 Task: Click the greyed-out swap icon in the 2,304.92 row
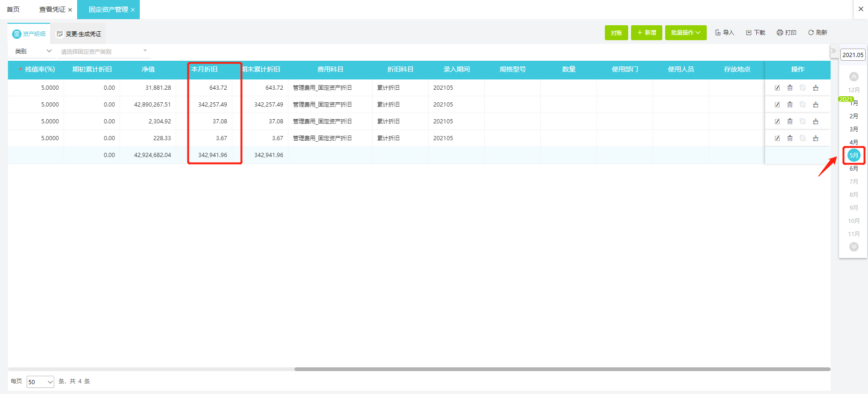point(803,122)
